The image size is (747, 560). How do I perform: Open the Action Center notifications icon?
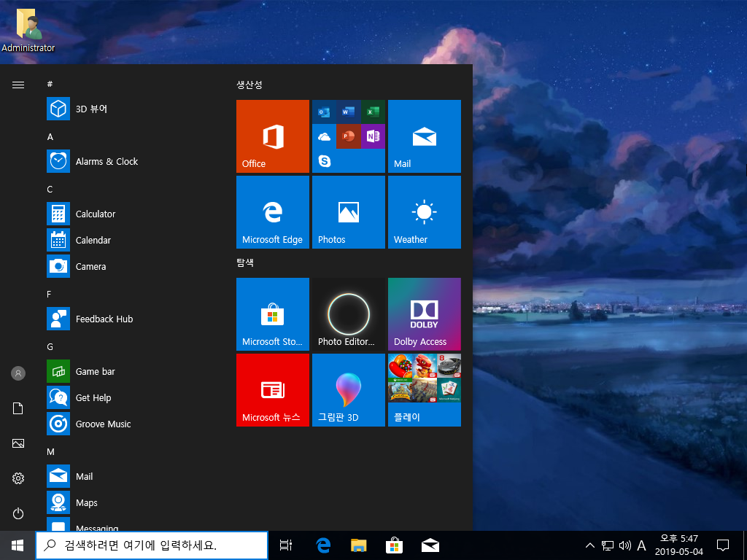click(x=723, y=545)
